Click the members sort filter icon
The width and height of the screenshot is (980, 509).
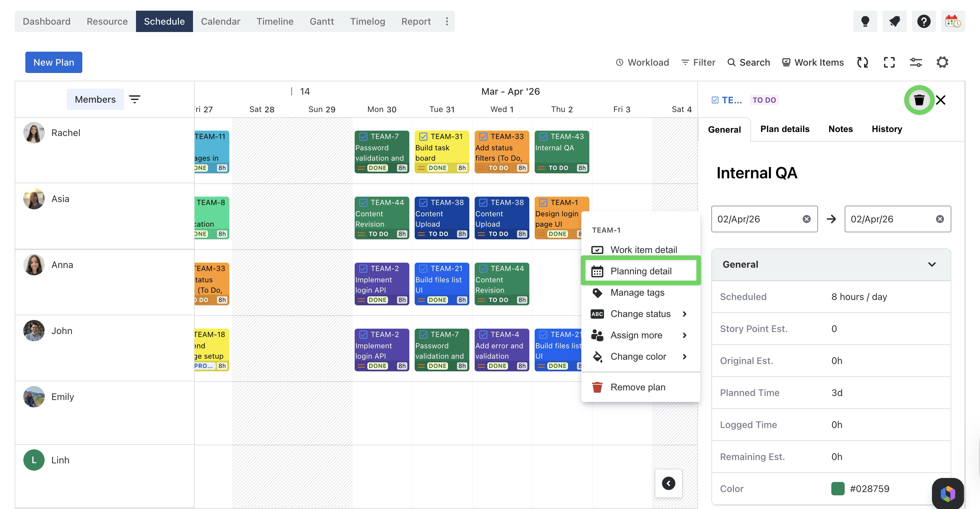(135, 99)
